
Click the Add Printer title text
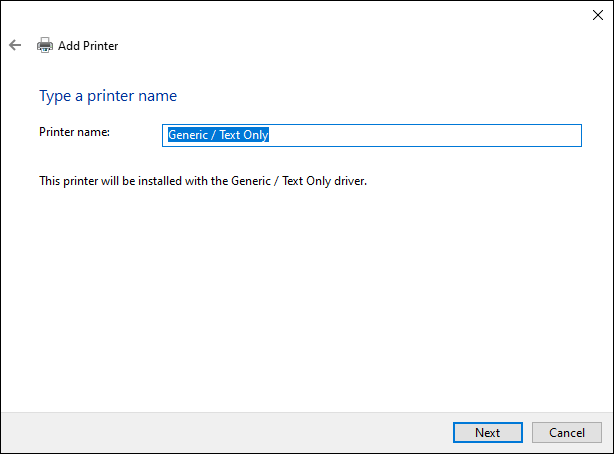(88, 46)
